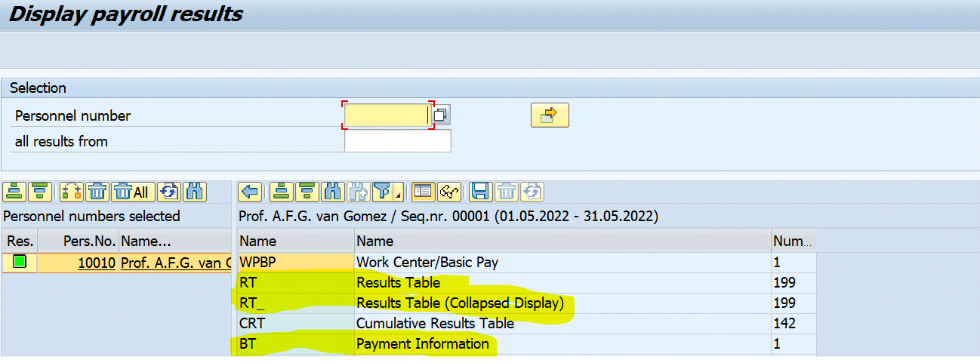Click the execute transfer button with arrow

(x=550, y=115)
